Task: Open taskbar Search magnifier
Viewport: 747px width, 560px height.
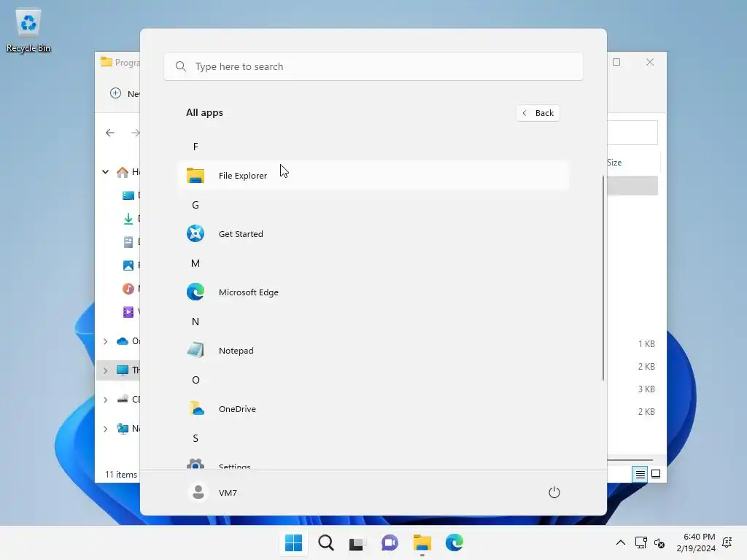Action: tap(326, 542)
